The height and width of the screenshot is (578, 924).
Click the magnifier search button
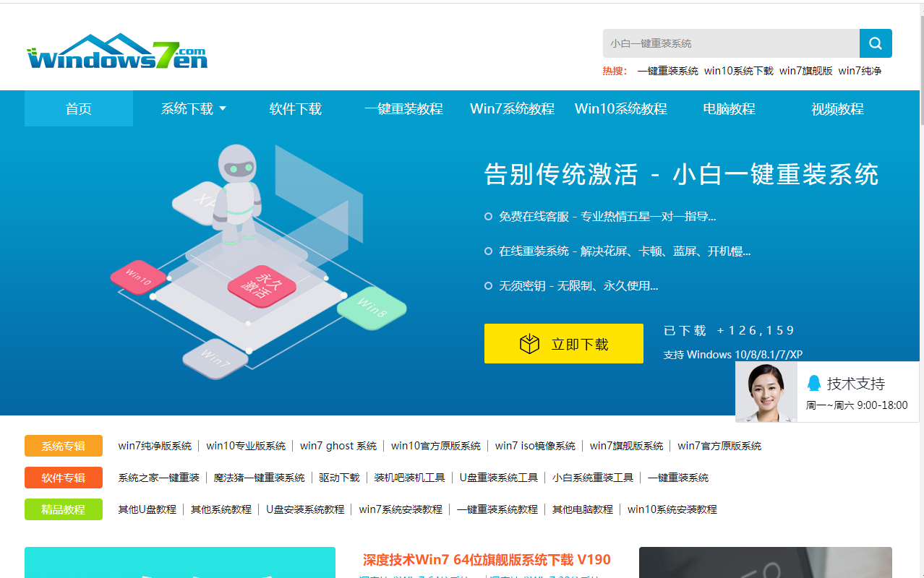[x=875, y=43]
